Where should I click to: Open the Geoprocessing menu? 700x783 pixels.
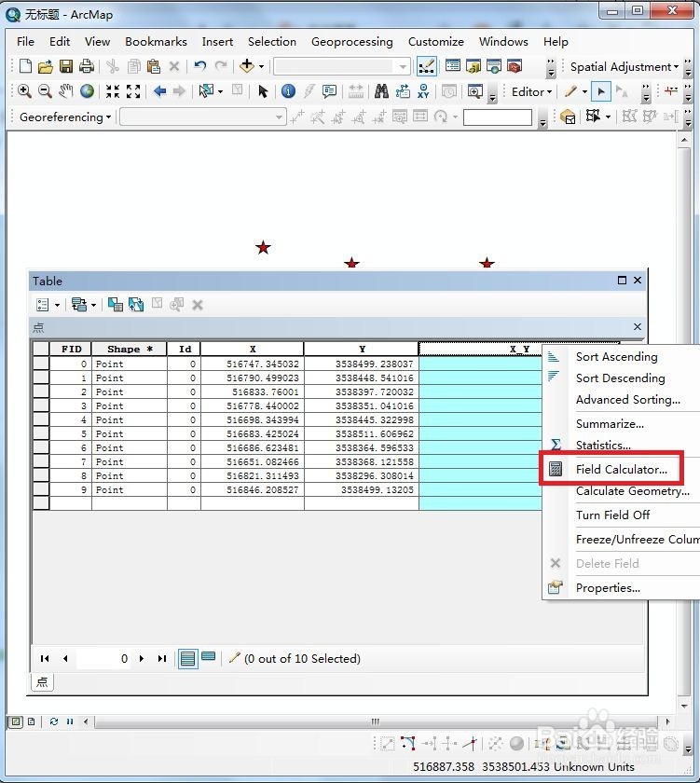352,41
